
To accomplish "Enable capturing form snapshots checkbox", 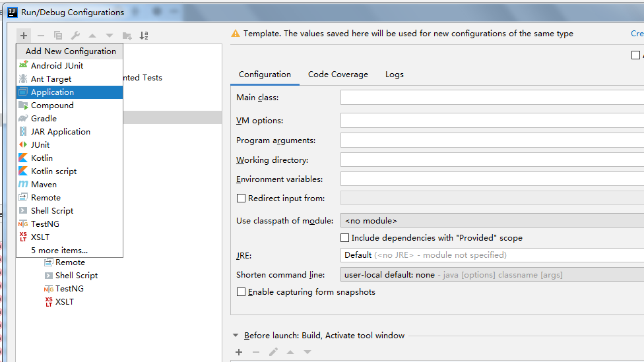I will 241,292.
